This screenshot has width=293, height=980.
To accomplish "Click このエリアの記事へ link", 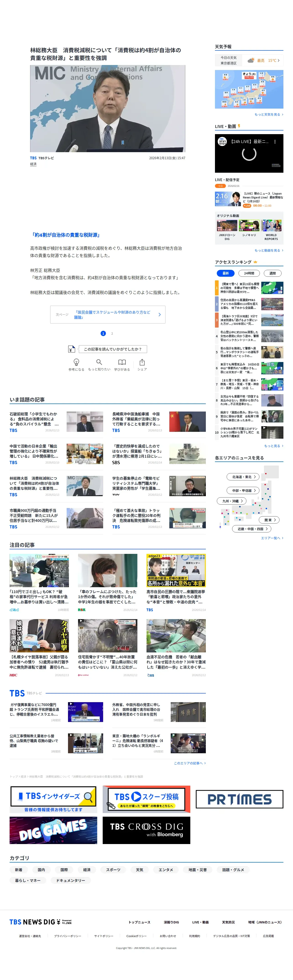I will pyautogui.click(x=190, y=763).
